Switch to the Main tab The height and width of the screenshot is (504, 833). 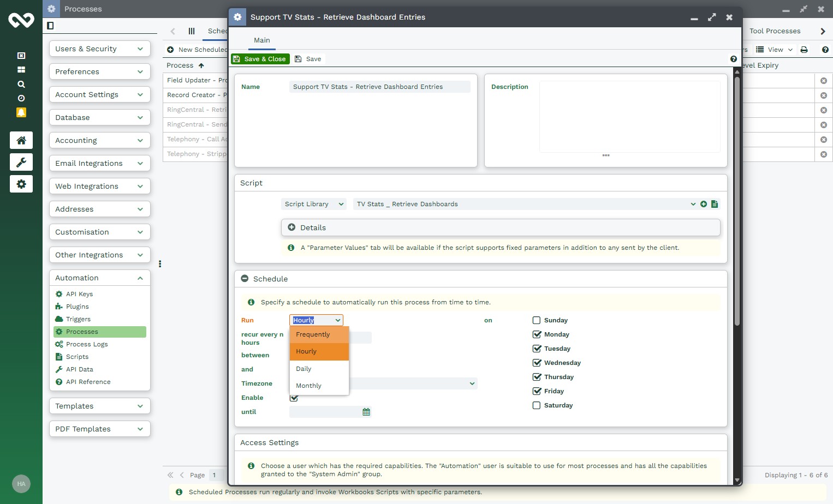tap(261, 40)
